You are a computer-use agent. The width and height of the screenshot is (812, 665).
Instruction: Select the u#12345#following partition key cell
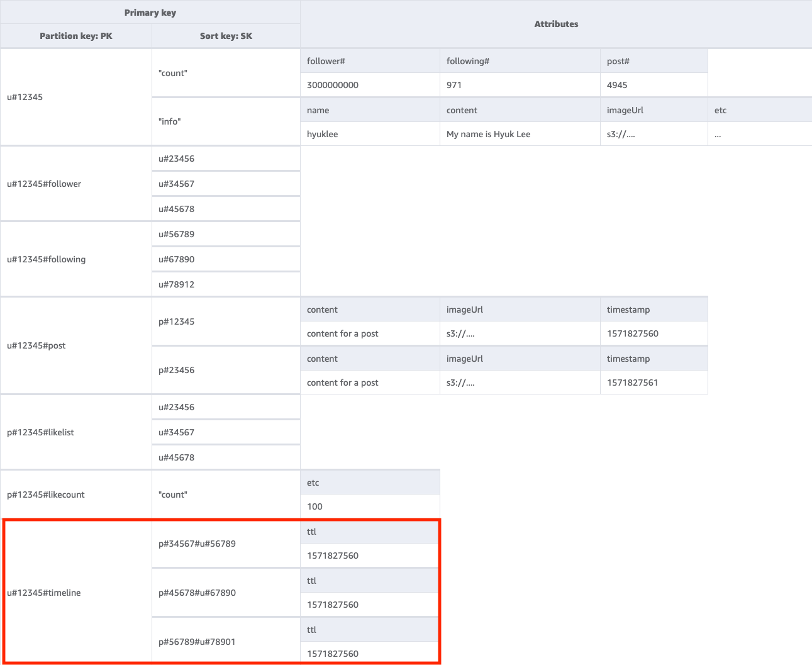46,259
